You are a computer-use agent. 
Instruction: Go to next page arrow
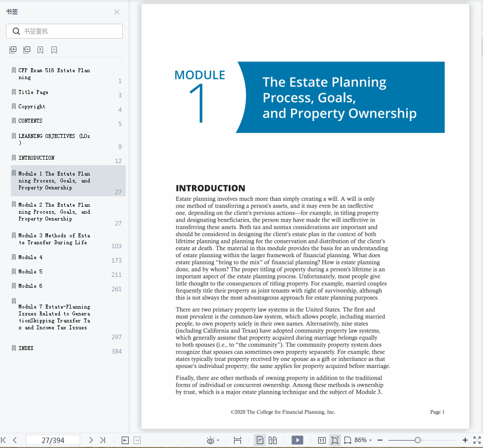[91, 440]
